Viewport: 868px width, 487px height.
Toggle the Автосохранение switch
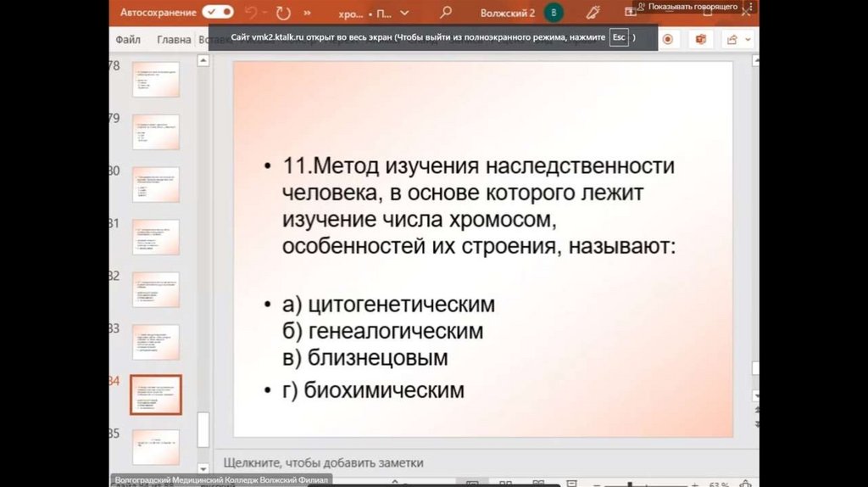pyautogui.click(x=218, y=13)
